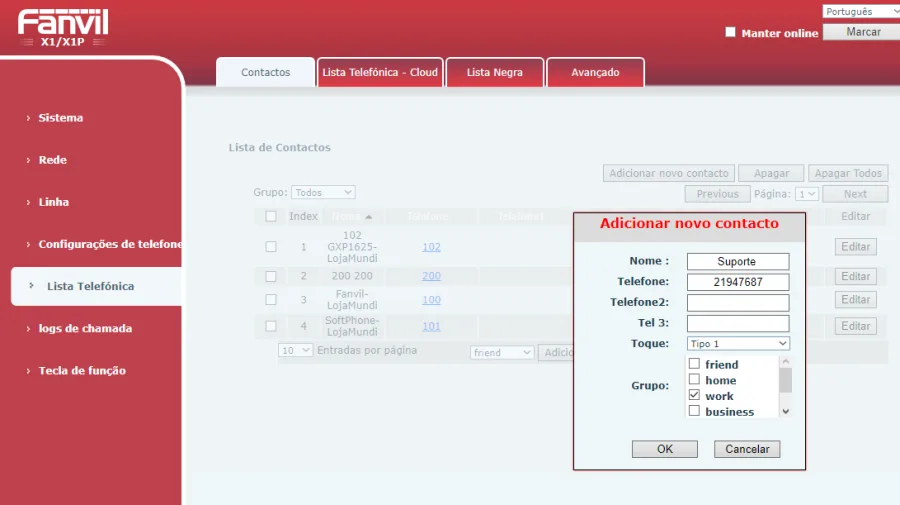Click the Marcar button
The image size is (900, 505).
[x=863, y=32]
